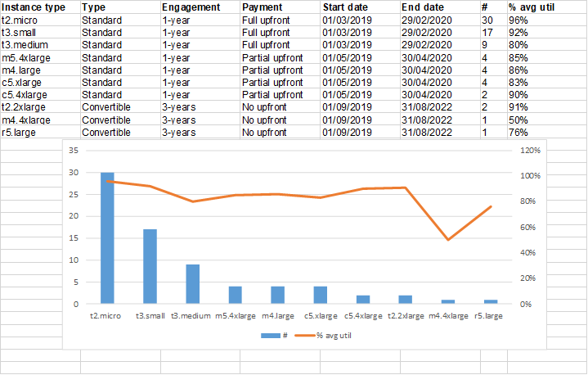
Task: Select the 50% utilization cell
Action: [x=547, y=120]
